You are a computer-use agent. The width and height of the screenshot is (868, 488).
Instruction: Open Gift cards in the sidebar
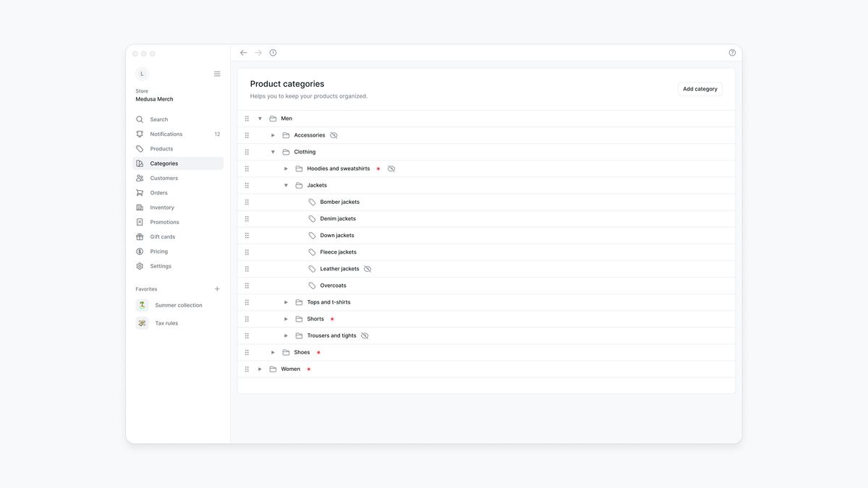pos(178,237)
